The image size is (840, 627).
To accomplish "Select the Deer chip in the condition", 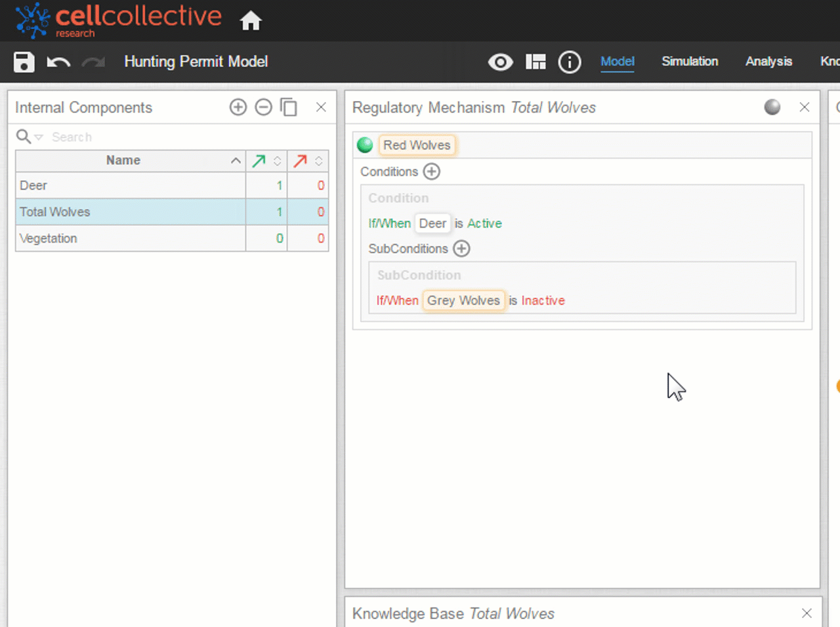I will coord(432,224).
